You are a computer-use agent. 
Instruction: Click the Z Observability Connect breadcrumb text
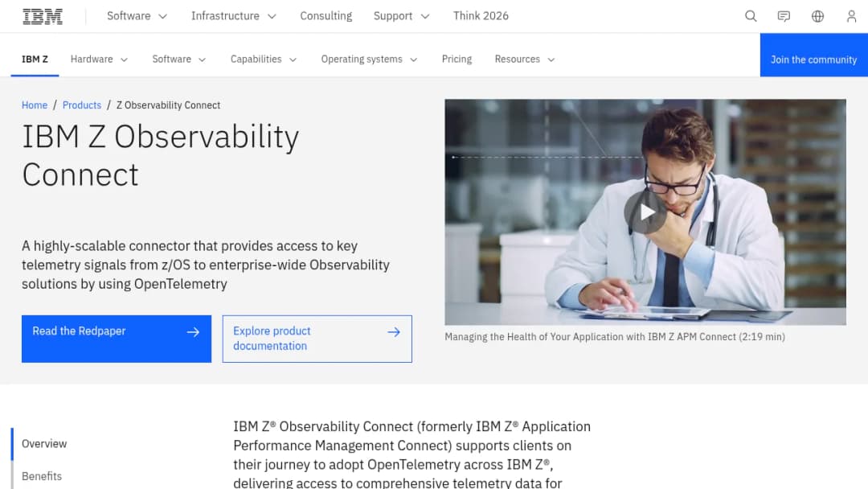pyautogui.click(x=168, y=105)
